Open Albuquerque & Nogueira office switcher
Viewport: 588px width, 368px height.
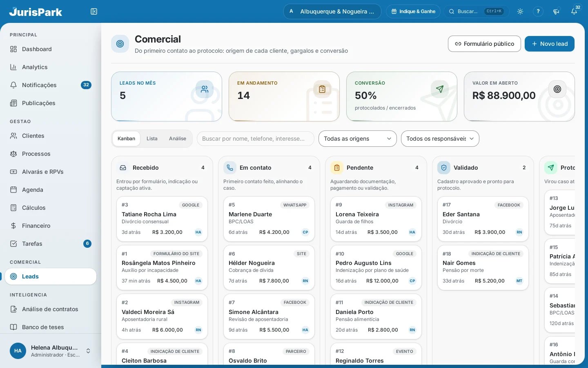point(332,11)
